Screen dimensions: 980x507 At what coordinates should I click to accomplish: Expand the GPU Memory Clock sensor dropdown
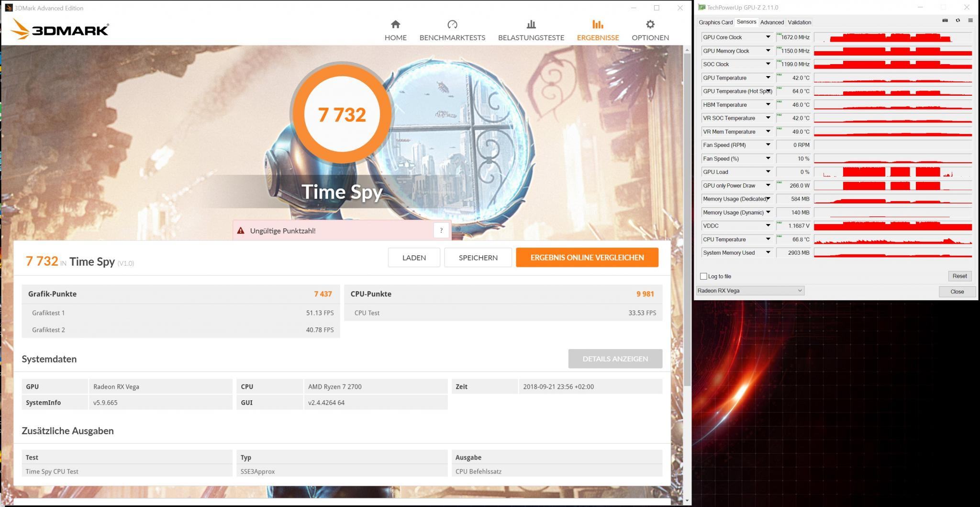pos(768,50)
